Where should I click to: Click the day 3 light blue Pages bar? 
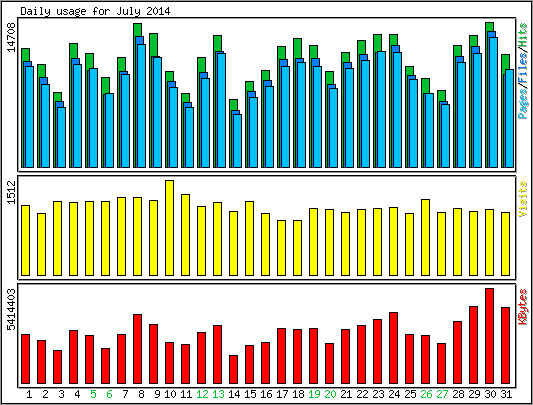click(61, 137)
